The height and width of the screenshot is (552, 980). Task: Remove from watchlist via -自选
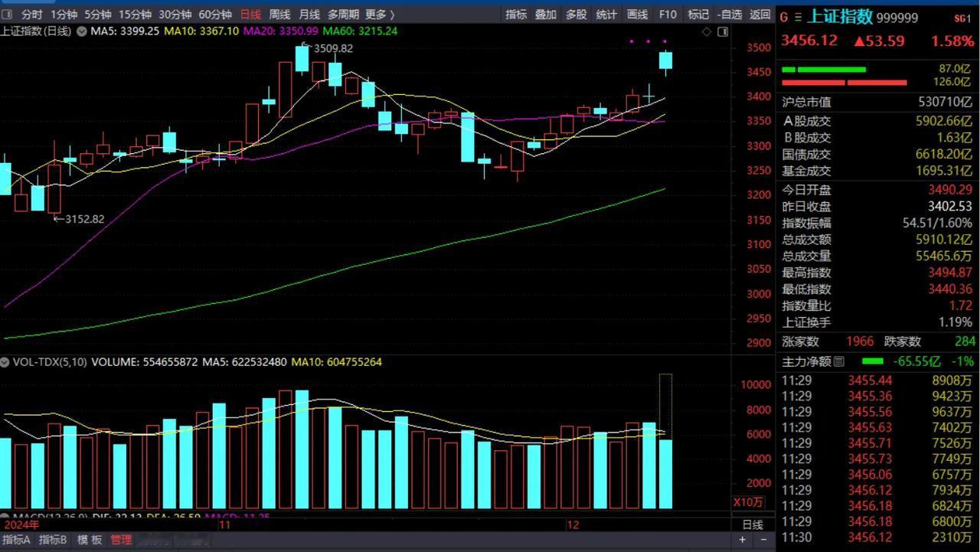[730, 15]
